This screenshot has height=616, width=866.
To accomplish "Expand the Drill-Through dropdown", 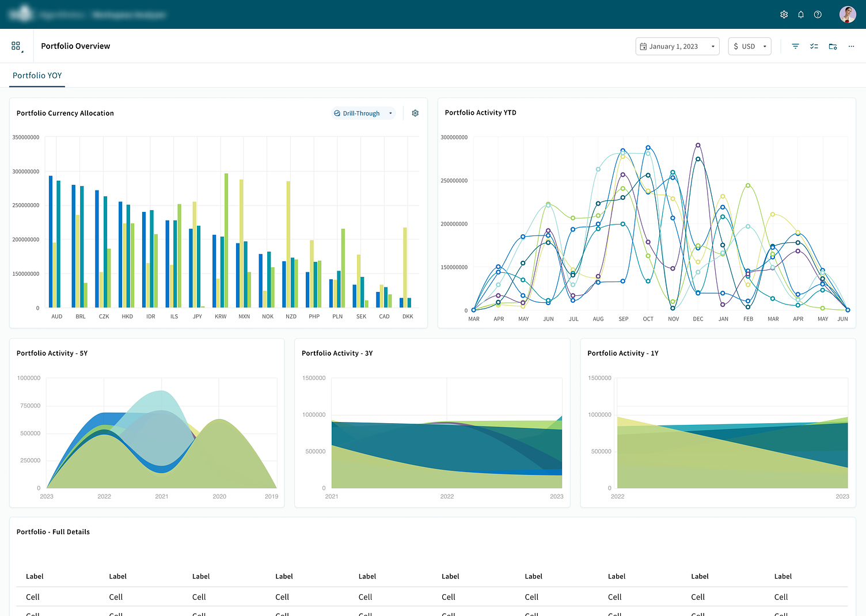I will 390,113.
